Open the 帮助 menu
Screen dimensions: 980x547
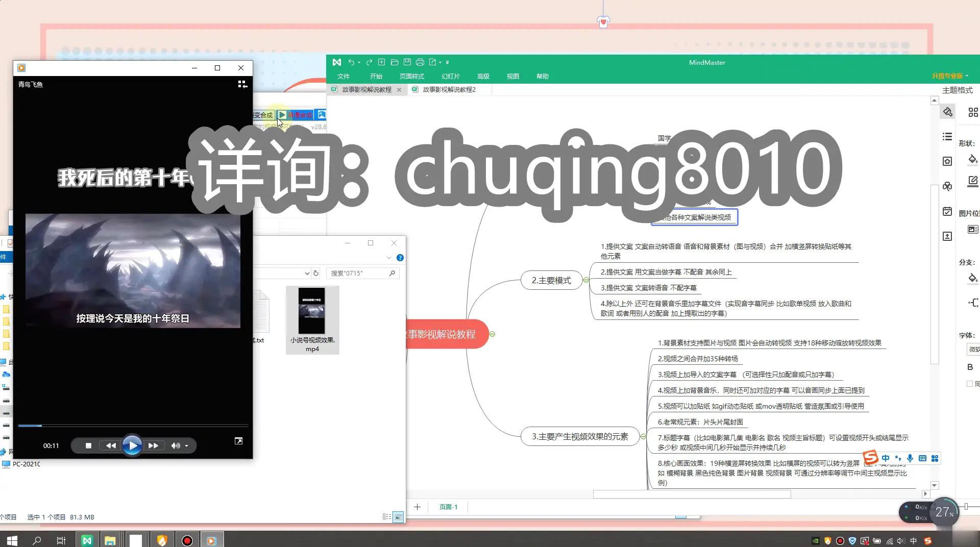click(x=543, y=77)
